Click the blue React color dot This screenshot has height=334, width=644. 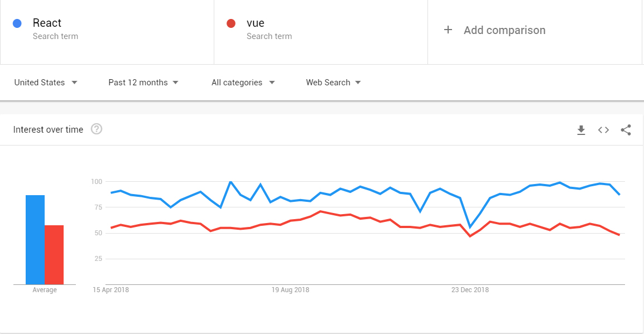[17, 23]
